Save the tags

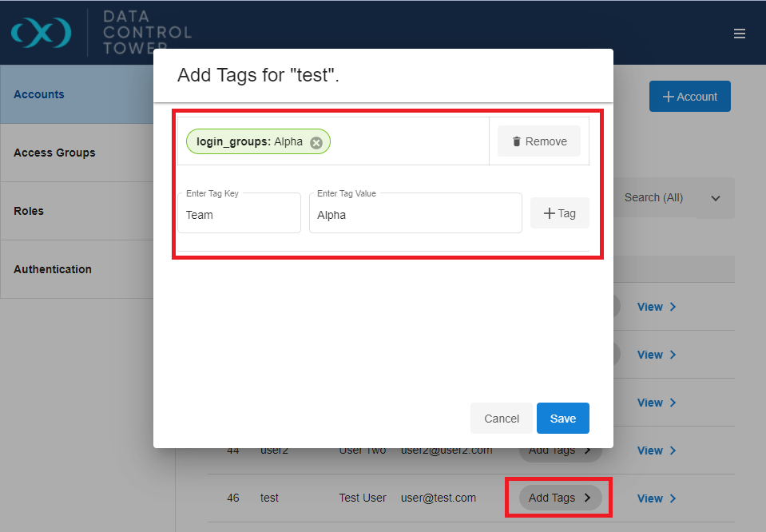pos(563,419)
